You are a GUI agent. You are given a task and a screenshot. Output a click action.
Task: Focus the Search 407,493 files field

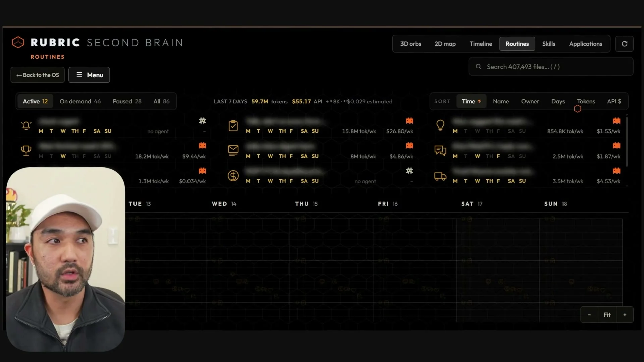click(x=551, y=67)
